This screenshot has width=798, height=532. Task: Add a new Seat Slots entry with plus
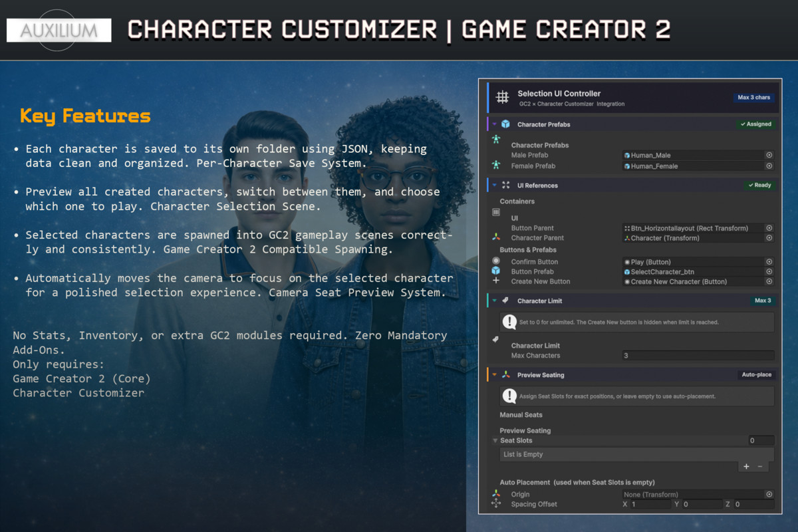746,467
